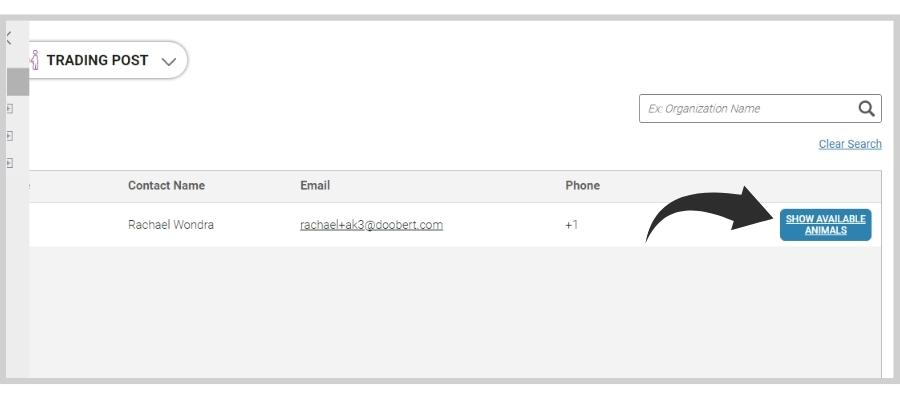Sort by the Phone column header
The image size is (900, 400).
tap(582, 186)
